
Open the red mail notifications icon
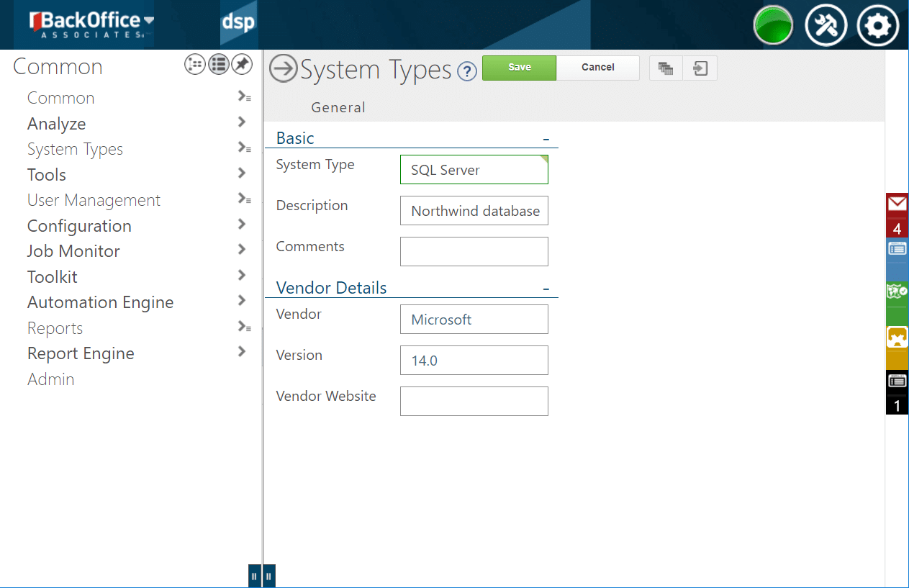coord(897,205)
